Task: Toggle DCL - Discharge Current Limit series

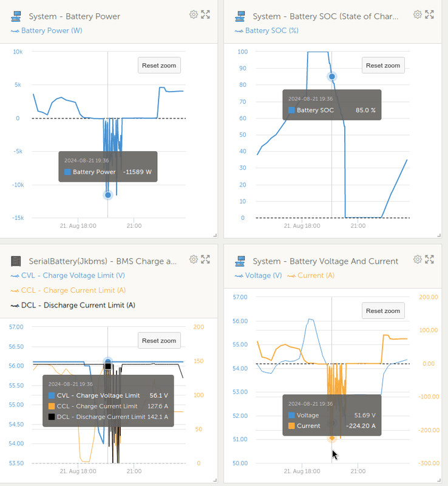Action: (x=78, y=305)
